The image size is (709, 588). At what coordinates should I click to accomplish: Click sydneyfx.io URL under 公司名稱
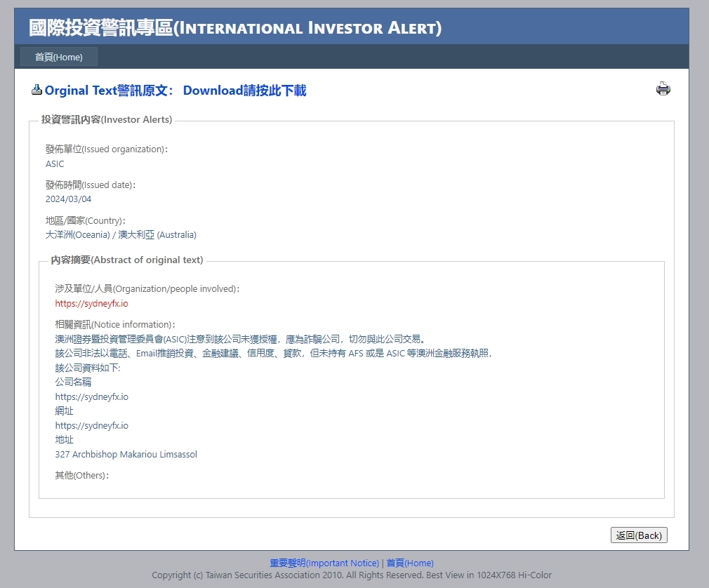click(x=91, y=397)
